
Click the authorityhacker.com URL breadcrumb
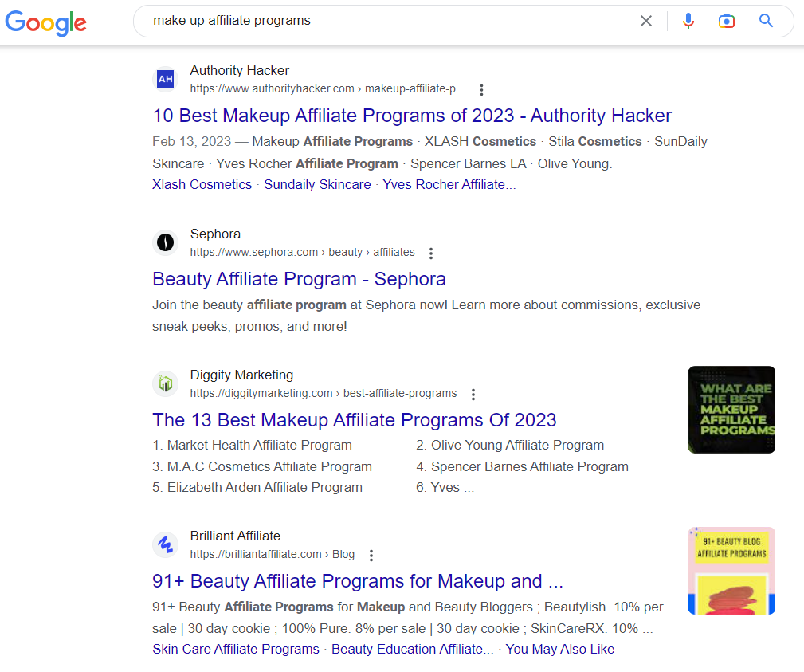pos(327,88)
